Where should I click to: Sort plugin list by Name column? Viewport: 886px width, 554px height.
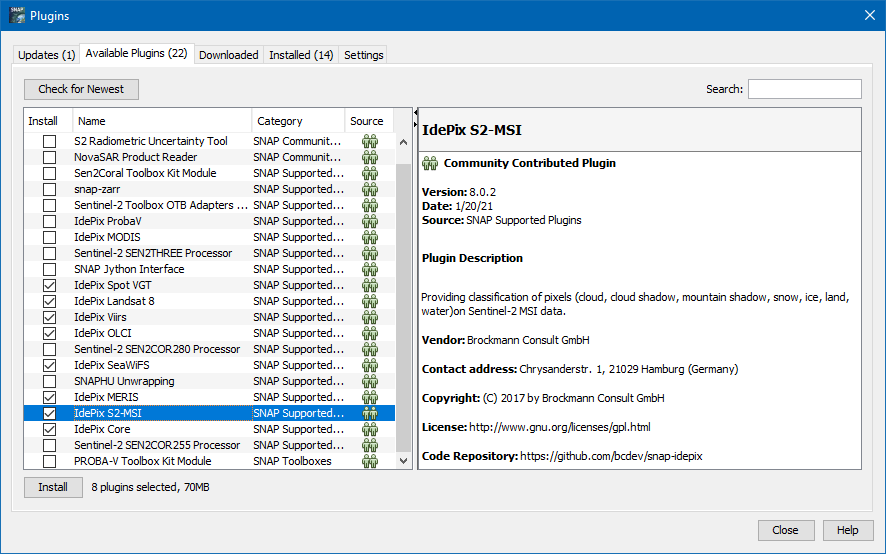[162, 121]
